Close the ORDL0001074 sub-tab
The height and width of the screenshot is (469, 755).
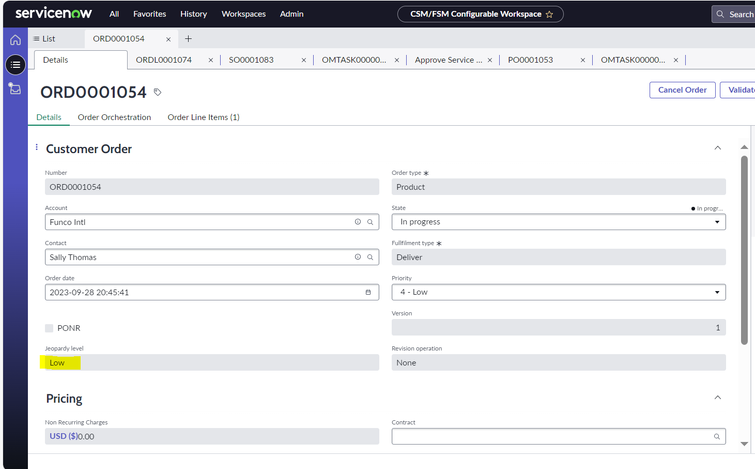tap(210, 60)
